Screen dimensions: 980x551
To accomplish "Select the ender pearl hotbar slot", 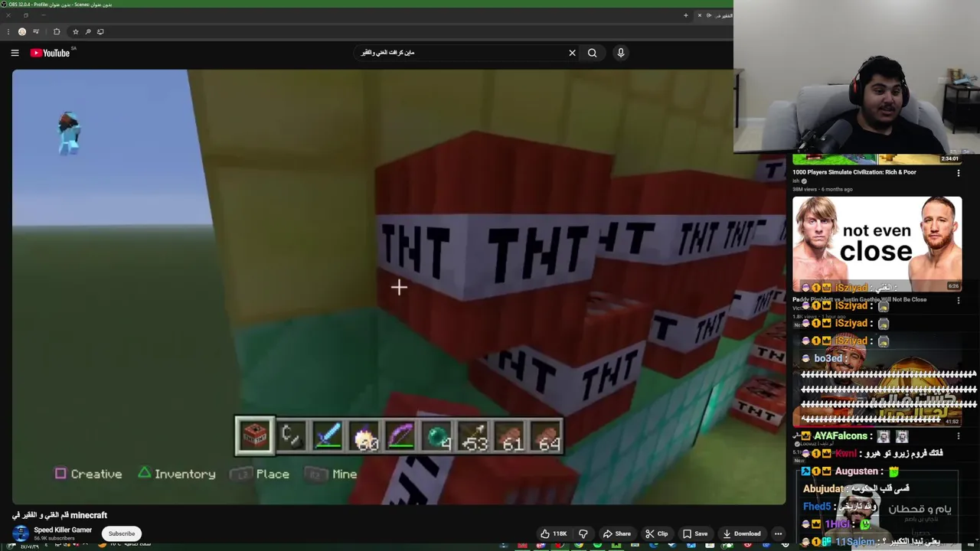I will point(437,436).
